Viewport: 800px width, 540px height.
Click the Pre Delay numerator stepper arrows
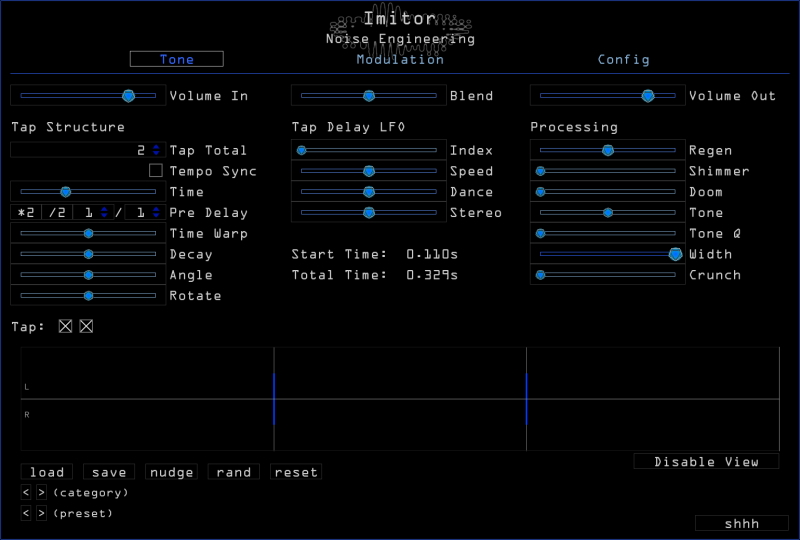point(105,212)
